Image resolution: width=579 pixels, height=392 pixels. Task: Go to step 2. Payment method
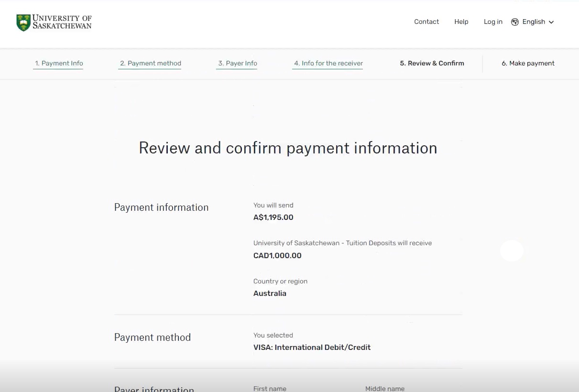151,63
